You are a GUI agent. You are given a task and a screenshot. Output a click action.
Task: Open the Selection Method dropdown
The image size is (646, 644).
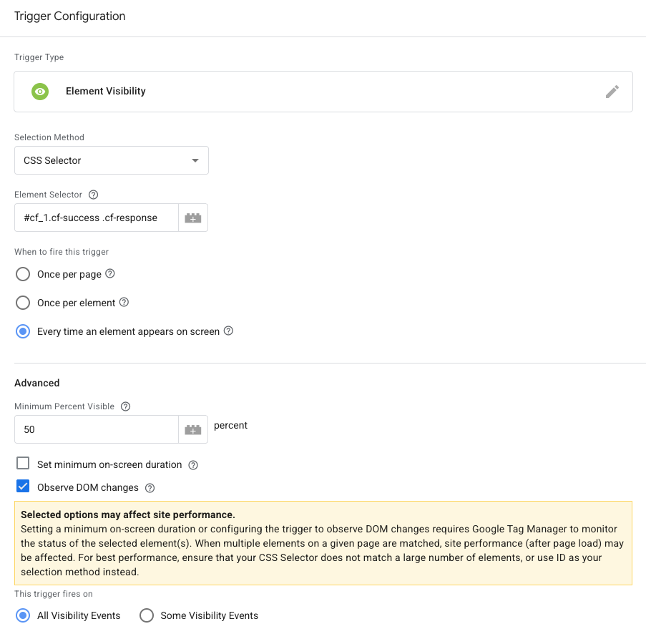click(111, 160)
